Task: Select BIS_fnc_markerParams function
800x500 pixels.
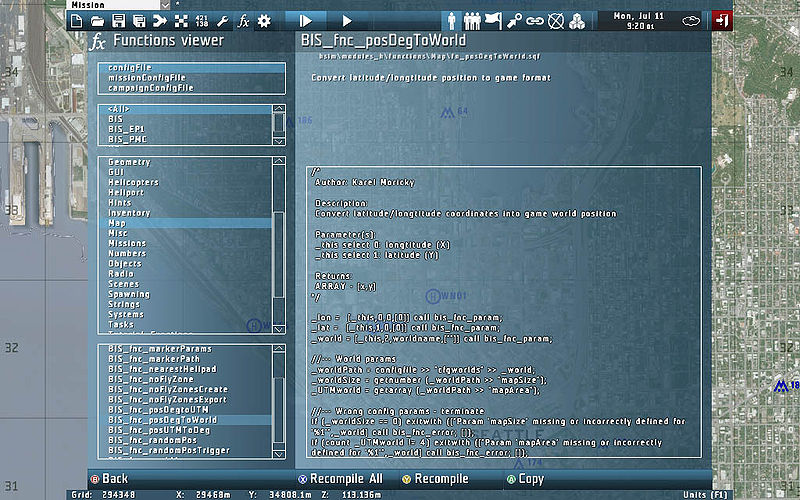Action: [x=186, y=349]
